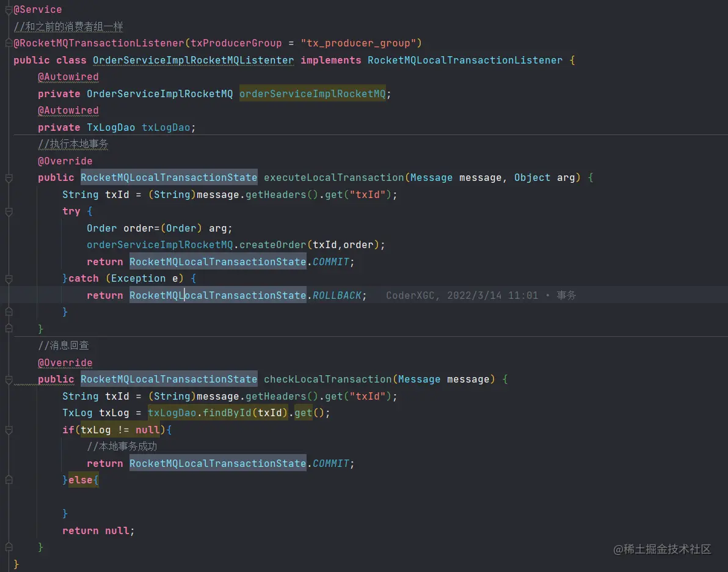Click the txLog != null condition
The width and height of the screenshot is (728, 572).
point(120,430)
